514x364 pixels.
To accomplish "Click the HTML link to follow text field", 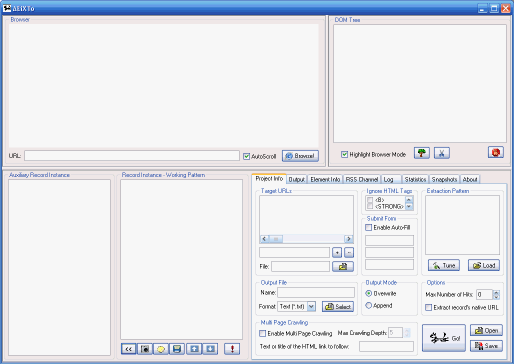I will click(386, 346).
